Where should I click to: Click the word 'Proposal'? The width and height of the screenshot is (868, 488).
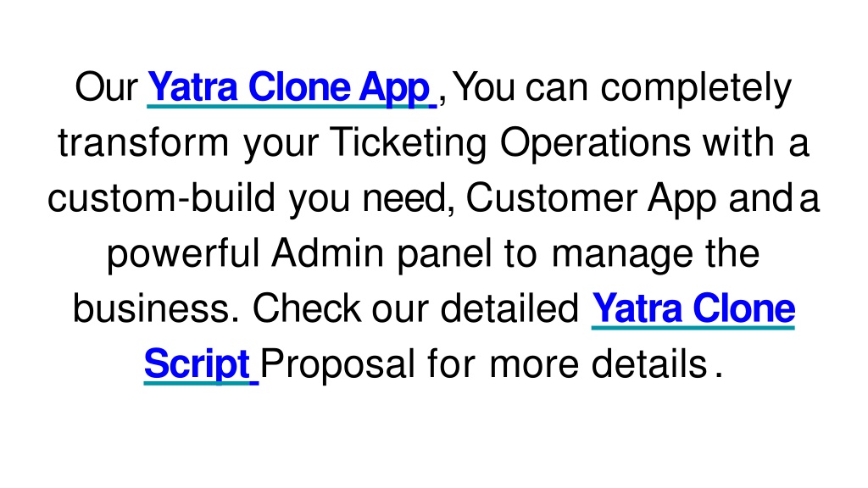tap(337, 365)
